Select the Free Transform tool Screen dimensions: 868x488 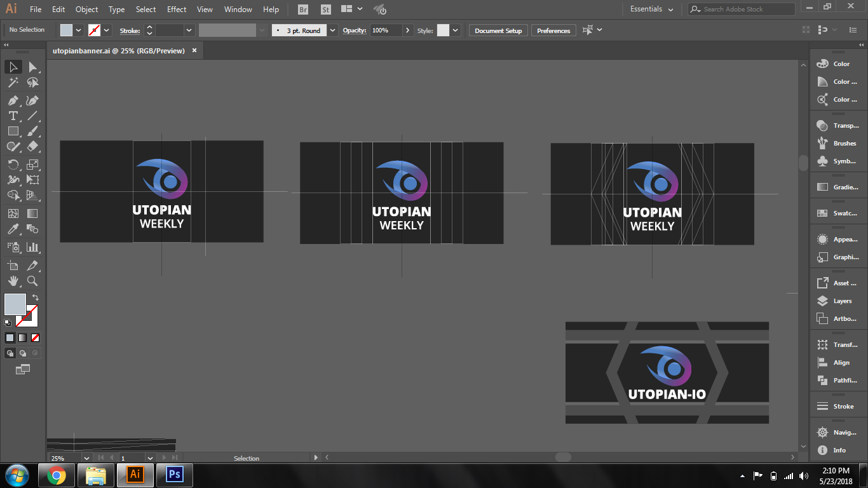[x=33, y=180]
